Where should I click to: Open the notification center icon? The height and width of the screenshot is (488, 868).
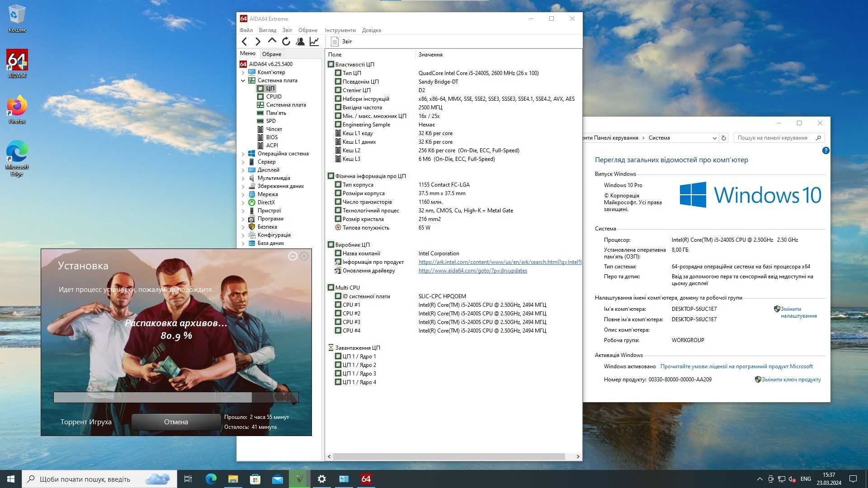[853, 479]
